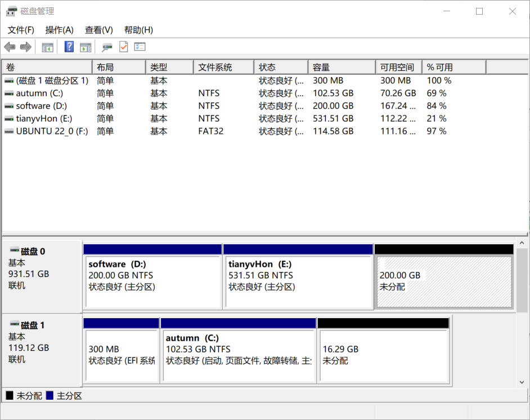
Task: Click the disk icon next to 磁盘 0
Action: [15, 250]
